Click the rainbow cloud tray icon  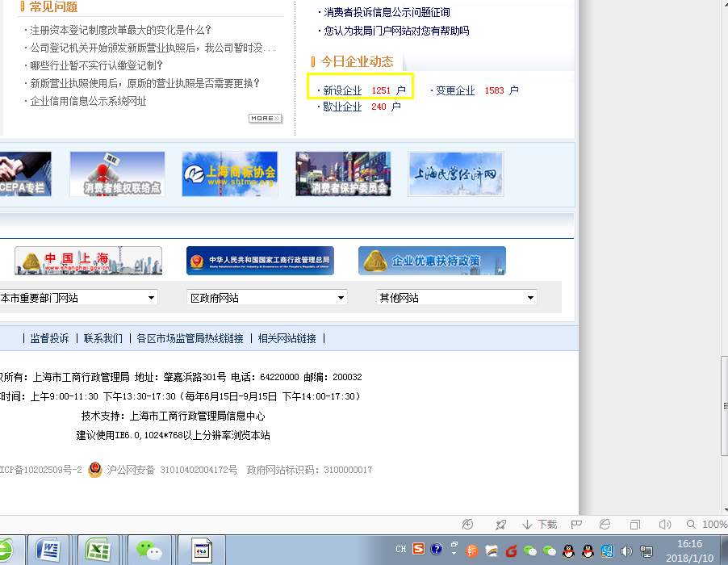click(x=492, y=551)
